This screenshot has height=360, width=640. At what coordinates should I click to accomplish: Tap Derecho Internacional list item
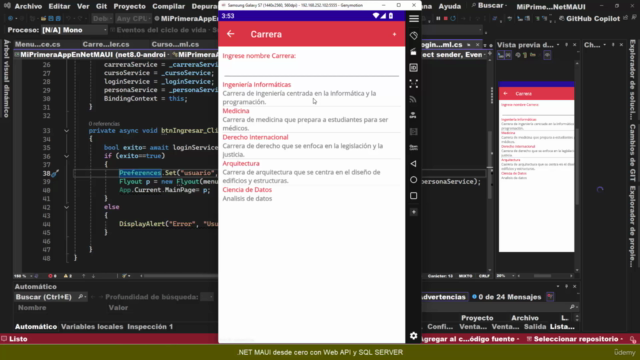point(311,146)
